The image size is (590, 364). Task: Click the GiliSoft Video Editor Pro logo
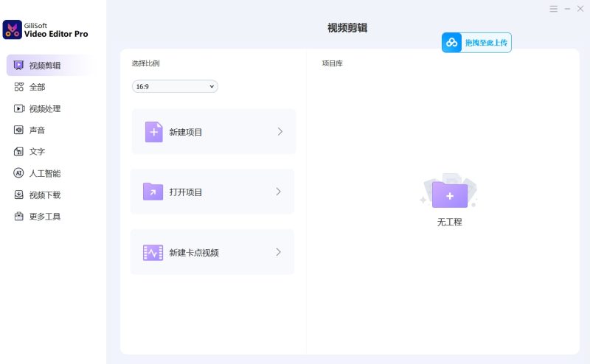click(x=12, y=29)
